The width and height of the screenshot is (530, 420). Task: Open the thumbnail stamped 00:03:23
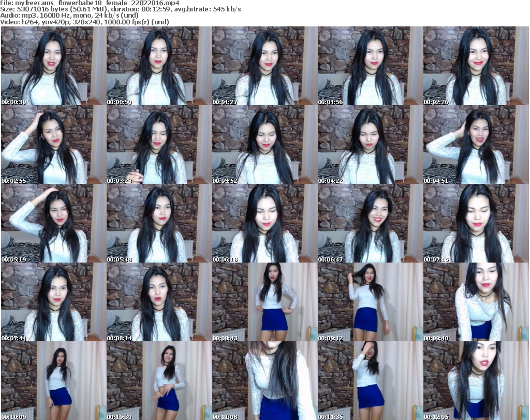[x=159, y=144]
